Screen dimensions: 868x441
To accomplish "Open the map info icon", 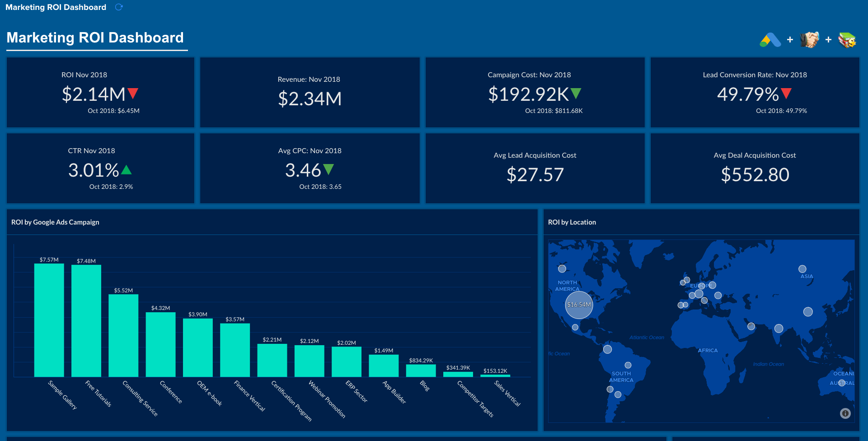I will tap(845, 413).
